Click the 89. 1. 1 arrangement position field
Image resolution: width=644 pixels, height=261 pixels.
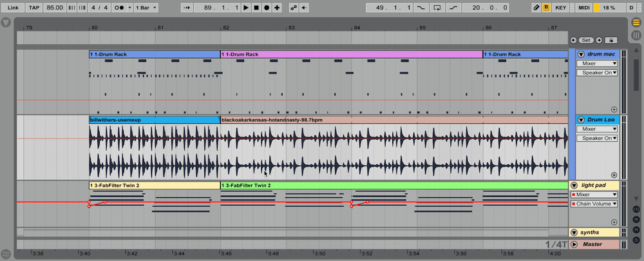(217, 8)
